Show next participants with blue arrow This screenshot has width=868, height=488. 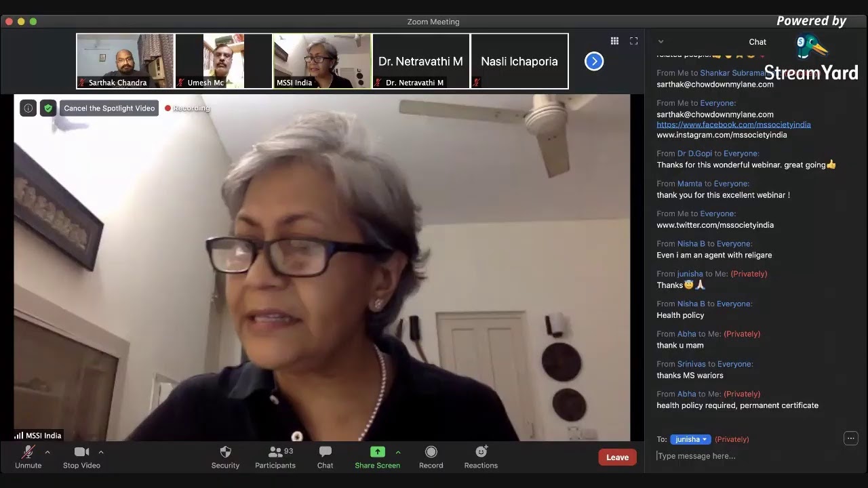(x=594, y=62)
